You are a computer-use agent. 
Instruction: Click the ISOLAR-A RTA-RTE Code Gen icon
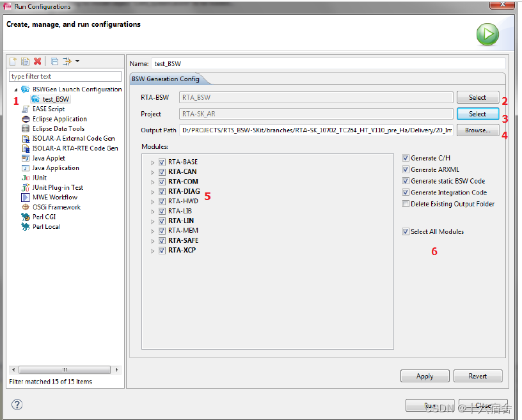click(26, 148)
